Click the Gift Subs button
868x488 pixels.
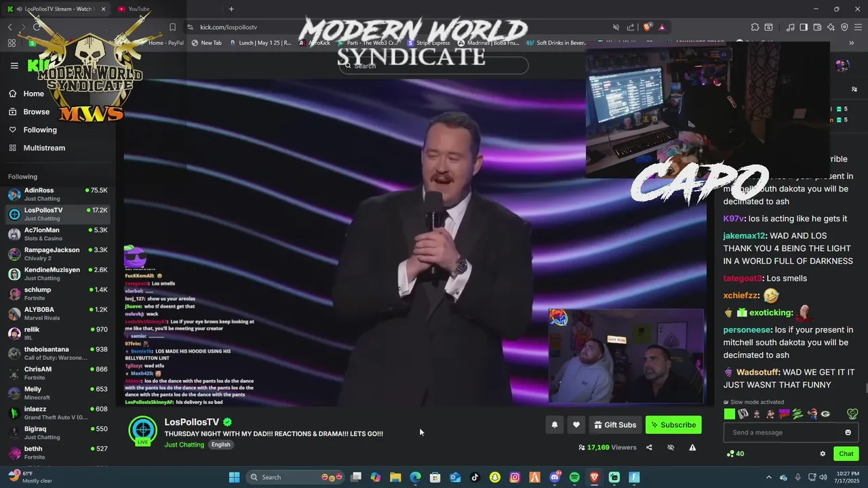tap(615, 425)
